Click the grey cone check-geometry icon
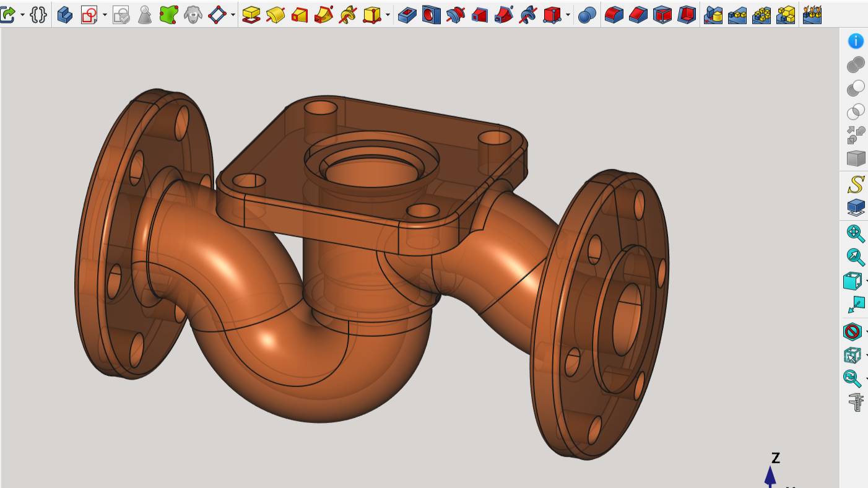This screenshot has width=868, height=488. (x=145, y=14)
